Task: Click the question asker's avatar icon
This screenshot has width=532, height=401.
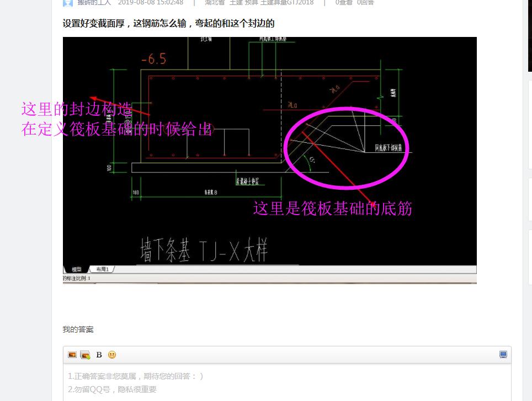Action: pos(68,3)
